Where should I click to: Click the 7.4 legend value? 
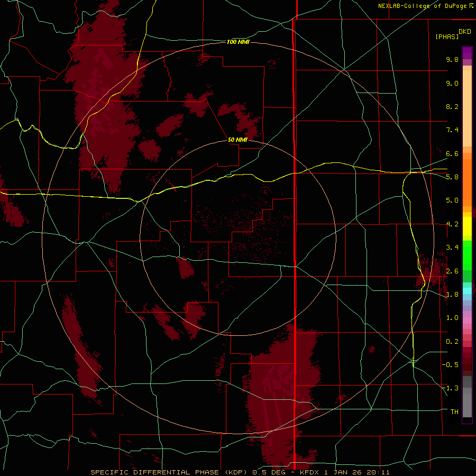452,130
